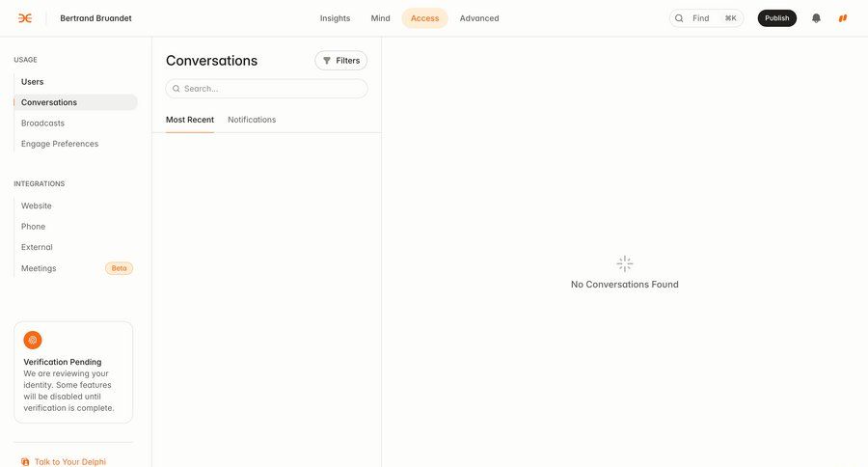Switch to the Notifications tab

(x=252, y=120)
